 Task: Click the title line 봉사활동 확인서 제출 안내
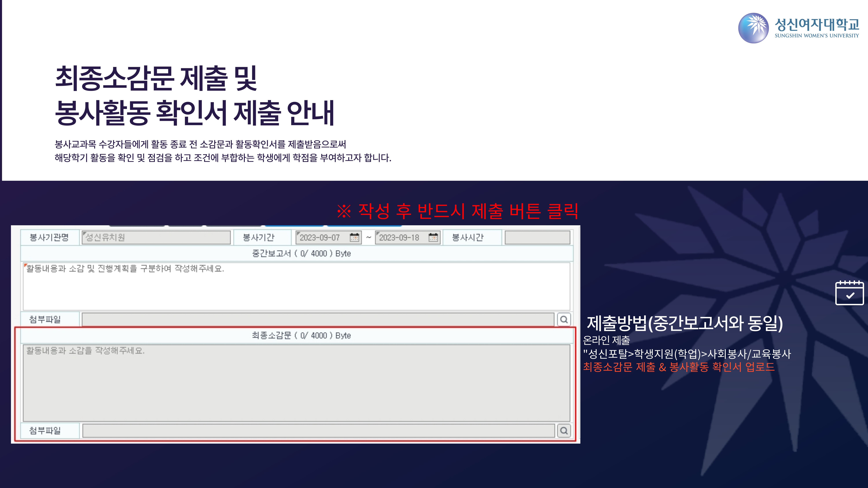click(x=194, y=113)
